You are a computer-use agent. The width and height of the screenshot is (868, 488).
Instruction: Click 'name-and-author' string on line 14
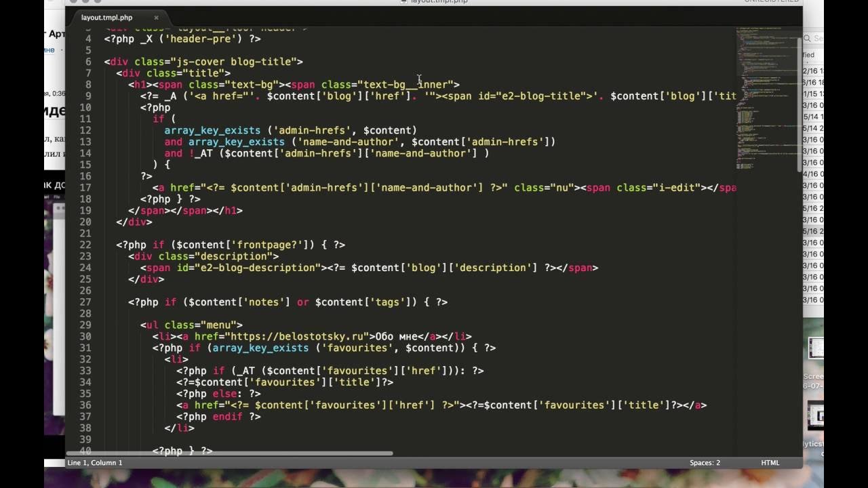click(x=424, y=153)
